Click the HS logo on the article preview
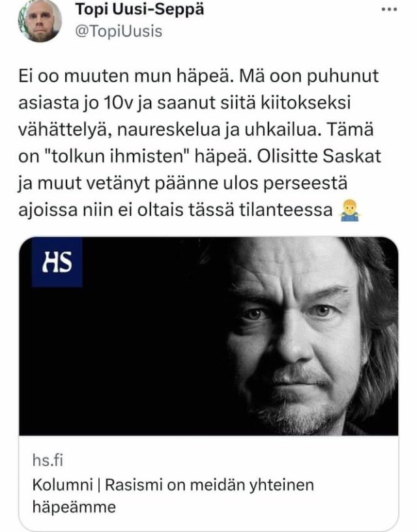The height and width of the screenshot is (532, 417). pos(57,262)
